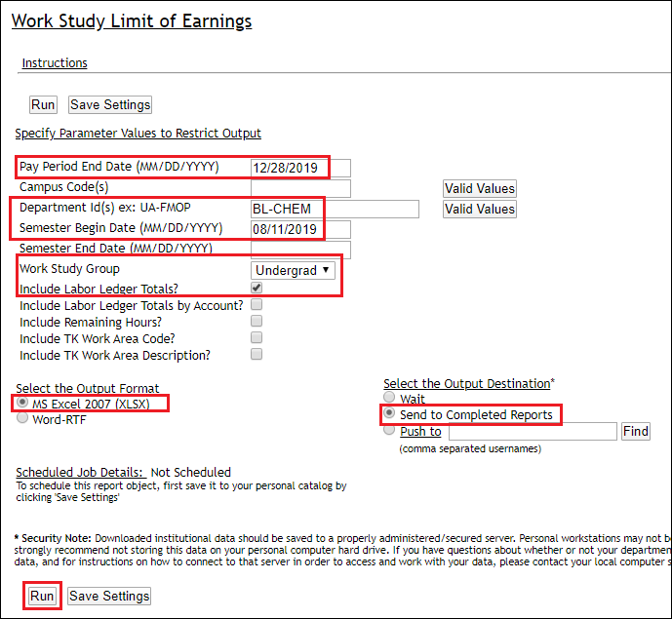Click the Find button

(636, 432)
